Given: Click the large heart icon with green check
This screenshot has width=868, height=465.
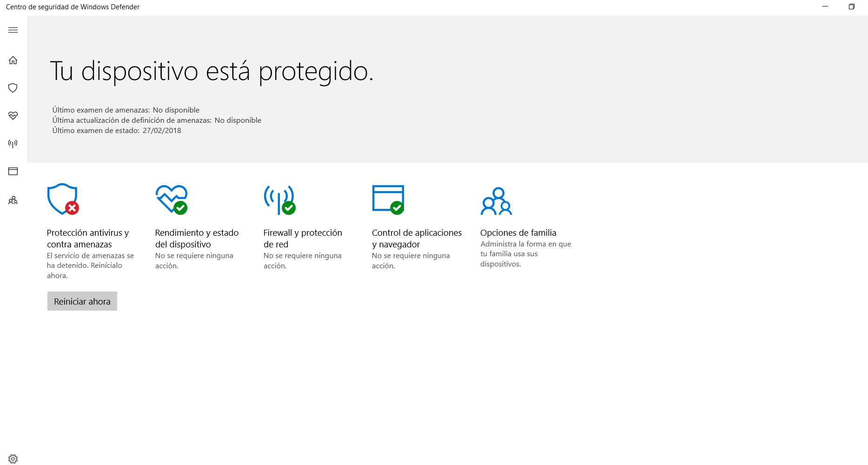Looking at the screenshot, I should [x=172, y=199].
